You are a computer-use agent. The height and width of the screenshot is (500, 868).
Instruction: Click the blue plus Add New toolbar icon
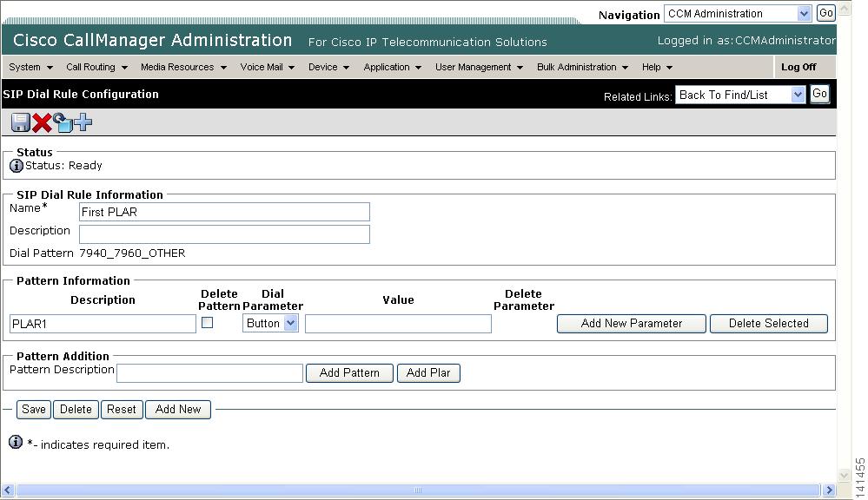pyautogui.click(x=83, y=122)
